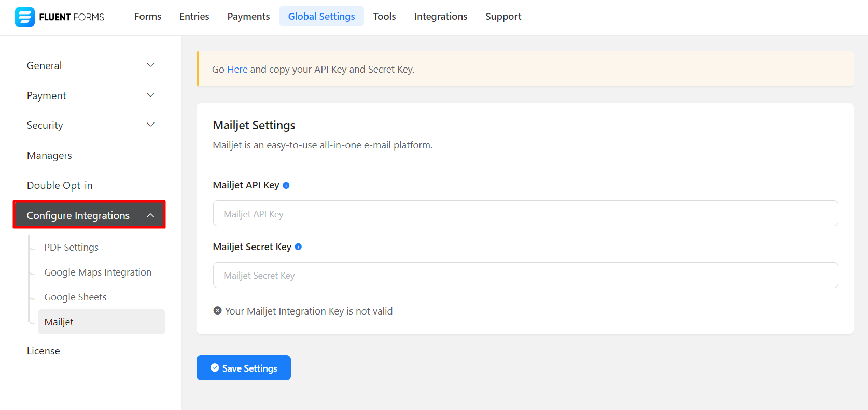Click the Mailjet API Key info icon
The width and height of the screenshot is (868, 410).
286,186
